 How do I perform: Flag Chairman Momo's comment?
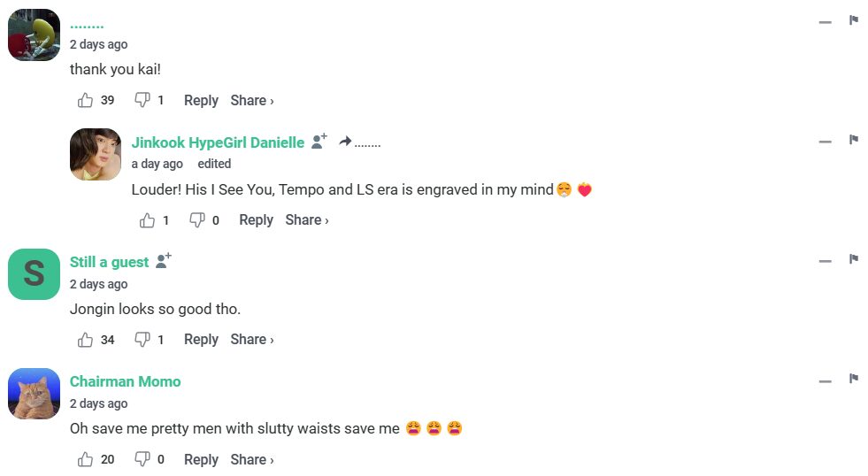coord(854,379)
